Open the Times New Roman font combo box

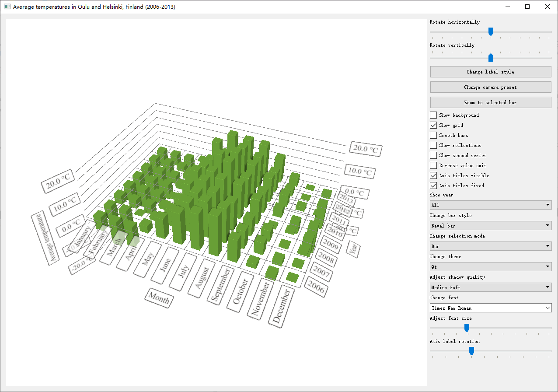[x=490, y=308]
